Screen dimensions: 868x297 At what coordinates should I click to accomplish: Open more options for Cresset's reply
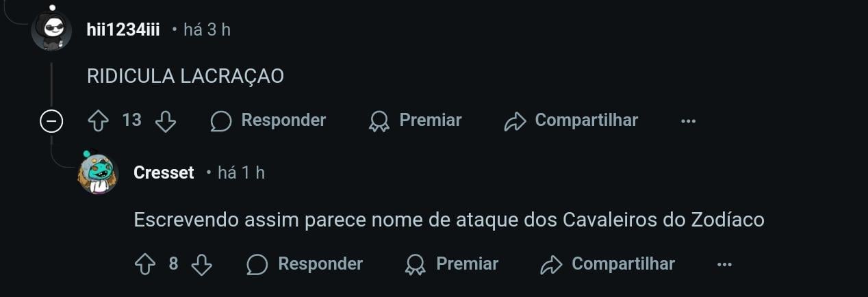click(x=724, y=265)
